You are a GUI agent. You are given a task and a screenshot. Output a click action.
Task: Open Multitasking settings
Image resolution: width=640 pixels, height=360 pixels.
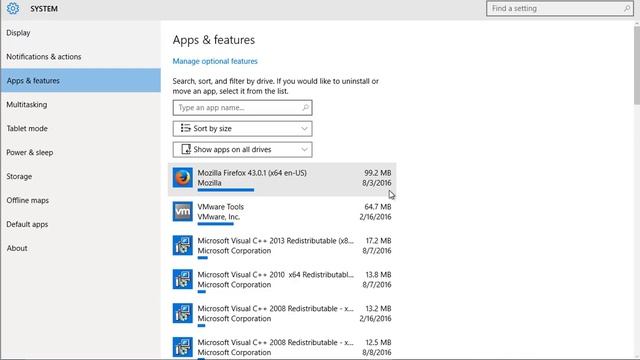click(x=81, y=104)
